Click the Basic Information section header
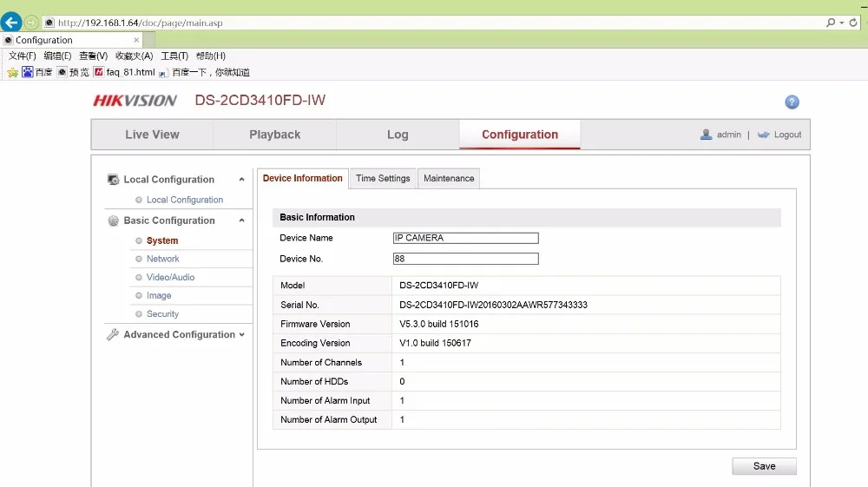This screenshot has width=868, height=487. (527, 218)
